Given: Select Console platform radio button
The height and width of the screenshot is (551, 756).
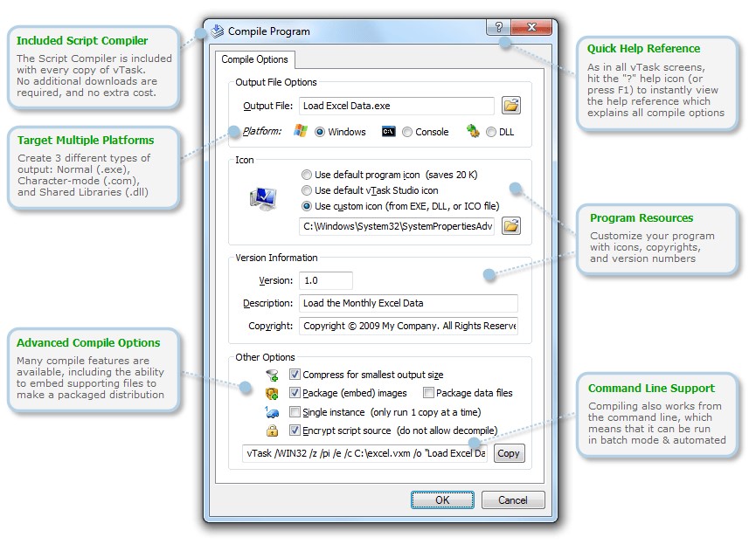Looking at the screenshot, I should click(407, 132).
